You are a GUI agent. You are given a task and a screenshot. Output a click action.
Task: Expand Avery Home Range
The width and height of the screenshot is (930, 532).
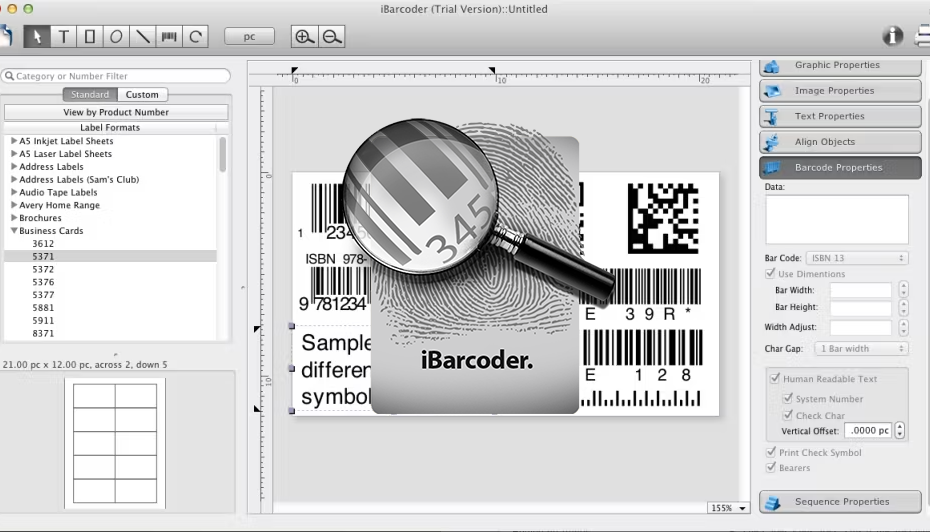pyautogui.click(x=14, y=205)
